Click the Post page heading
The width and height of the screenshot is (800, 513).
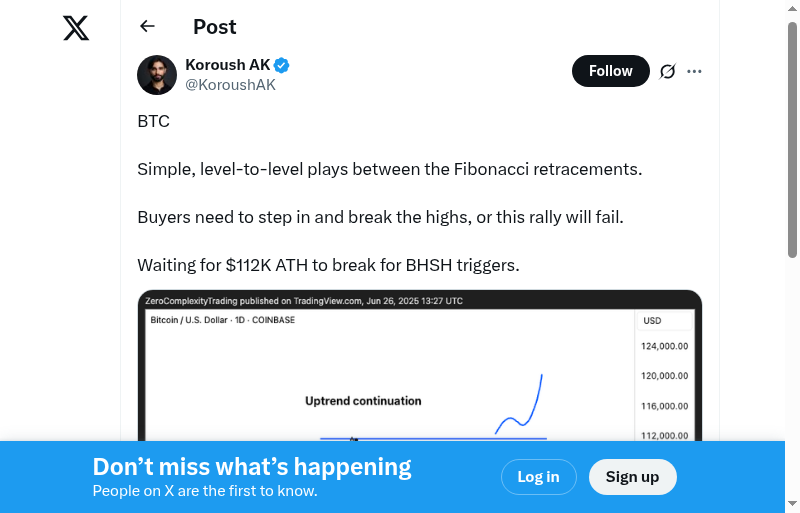click(x=215, y=27)
